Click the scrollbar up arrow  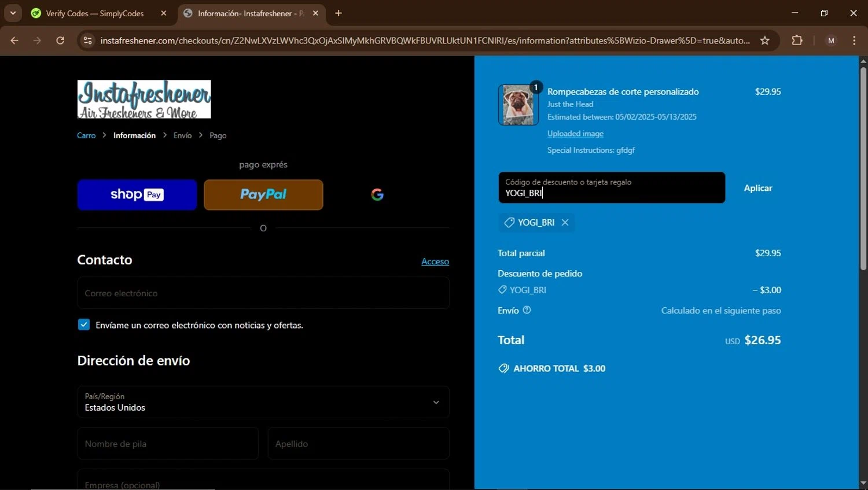click(863, 61)
